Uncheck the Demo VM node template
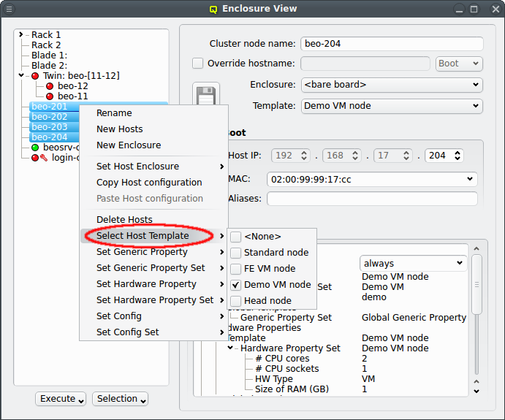Image resolution: width=505 pixels, height=420 pixels. (x=236, y=285)
